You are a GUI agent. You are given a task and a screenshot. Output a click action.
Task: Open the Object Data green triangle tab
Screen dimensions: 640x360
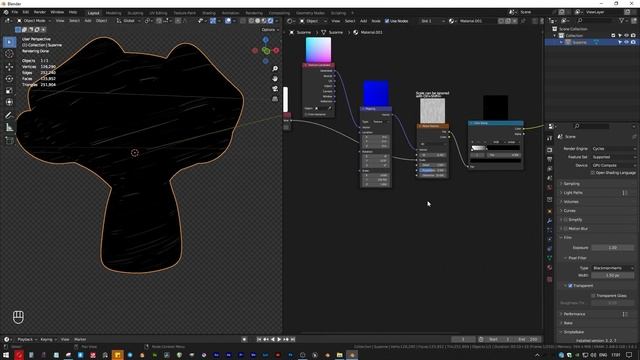(x=549, y=258)
